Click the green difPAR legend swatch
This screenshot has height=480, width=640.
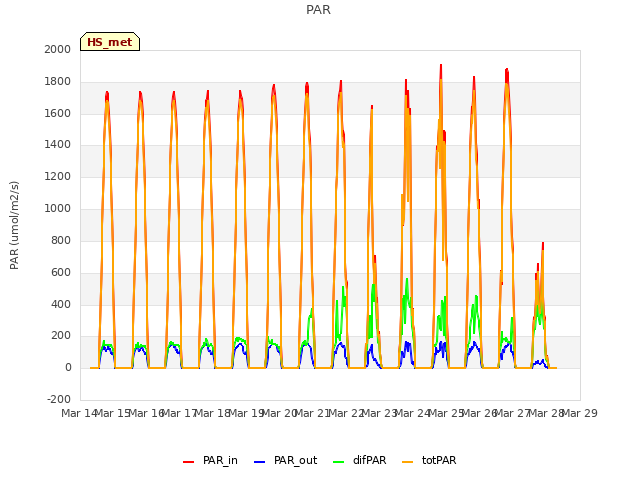(338, 462)
